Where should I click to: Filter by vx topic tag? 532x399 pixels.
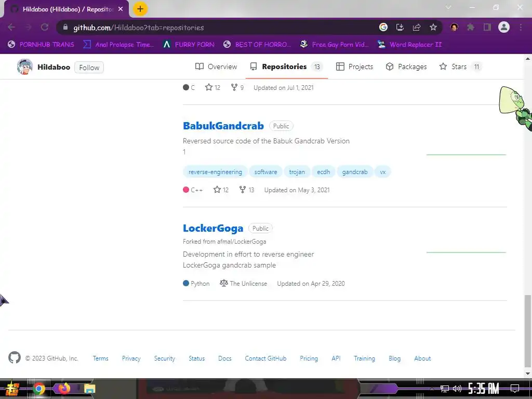[383, 172]
